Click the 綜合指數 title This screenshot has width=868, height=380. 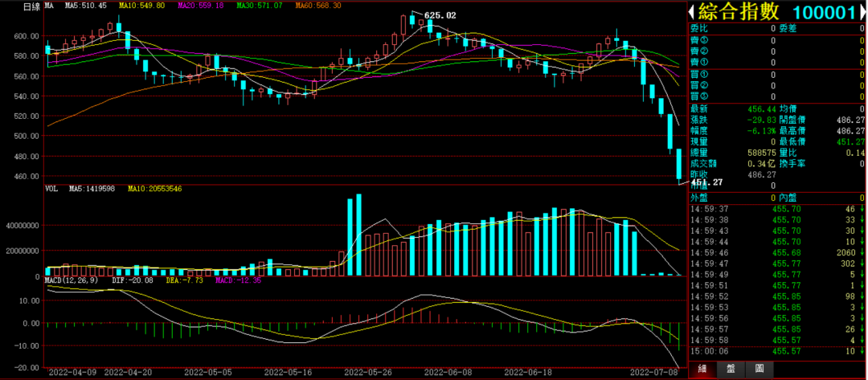[737, 11]
